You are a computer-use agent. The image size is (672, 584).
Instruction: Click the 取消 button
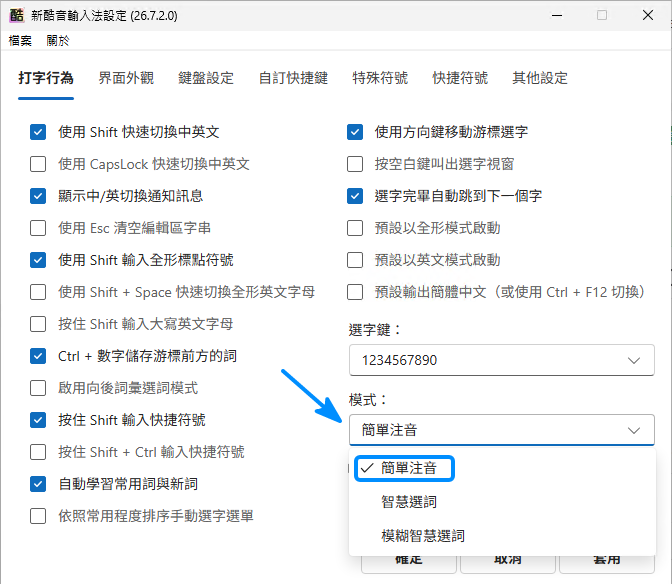pyautogui.click(x=507, y=563)
